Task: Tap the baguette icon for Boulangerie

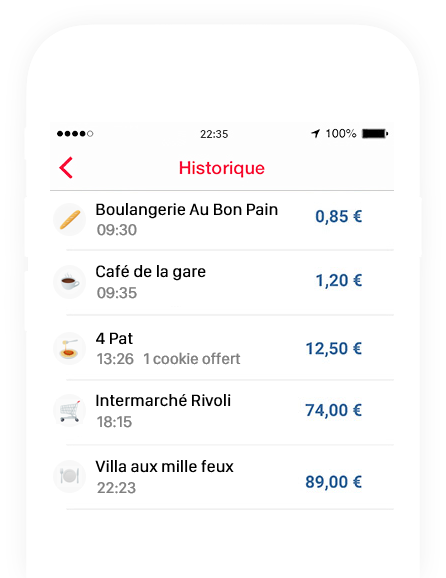Action: pos(70,219)
